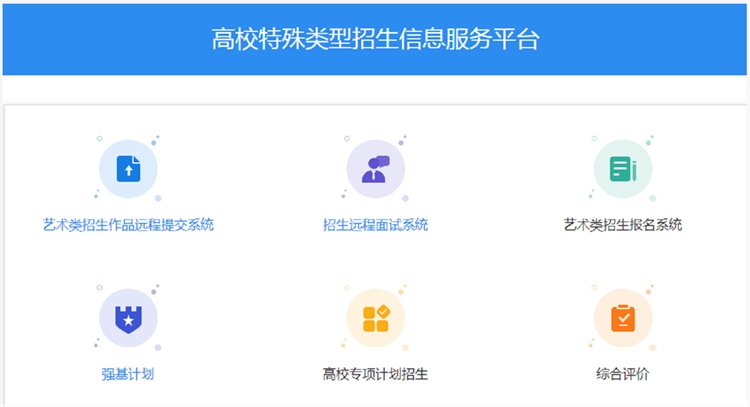This screenshot has width=750, height=407.
Task: Click the 高校特殊类型招生信息服务平台 header title
Action: 375,39
